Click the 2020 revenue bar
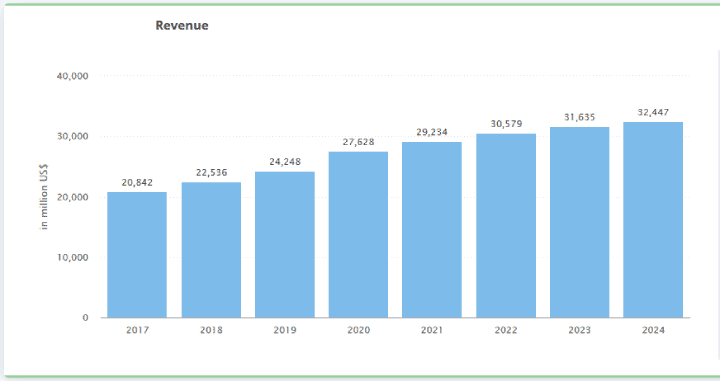This screenshot has height=381, width=720. (x=358, y=235)
